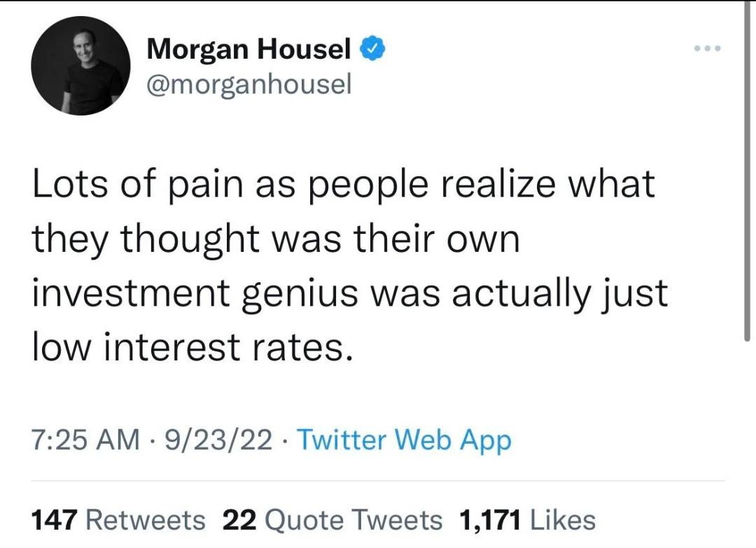
Task: Click the Likes label
Action: tap(563, 520)
